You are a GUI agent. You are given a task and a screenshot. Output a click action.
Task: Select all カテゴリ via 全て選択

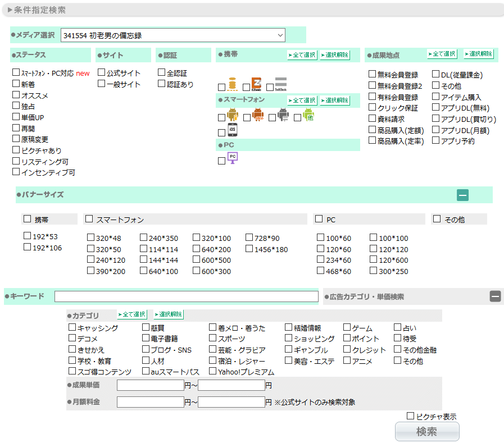(x=132, y=314)
